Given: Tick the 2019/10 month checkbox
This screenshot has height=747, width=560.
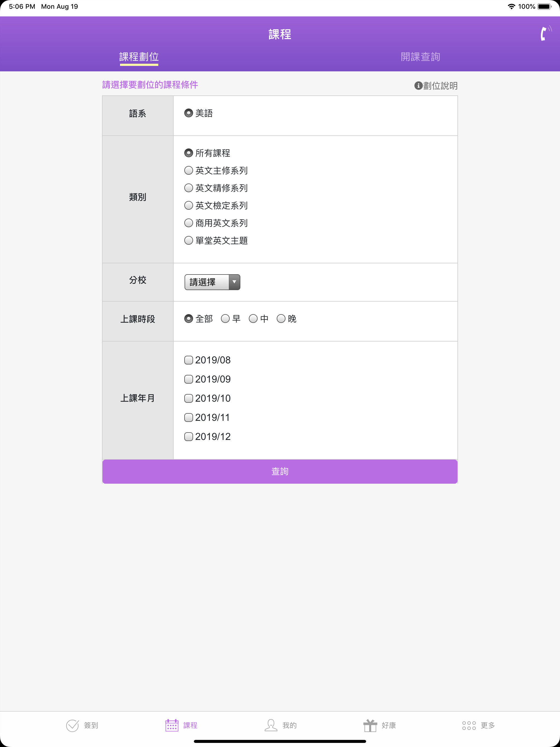Looking at the screenshot, I should pyautogui.click(x=188, y=398).
